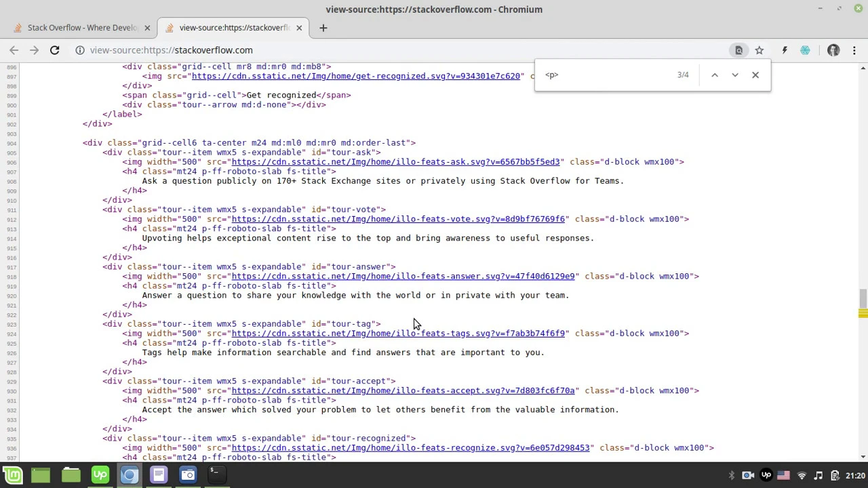Image resolution: width=868 pixels, height=488 pixels.
Task: Open the user profile avatar
Action: click(x=833, y=50)
